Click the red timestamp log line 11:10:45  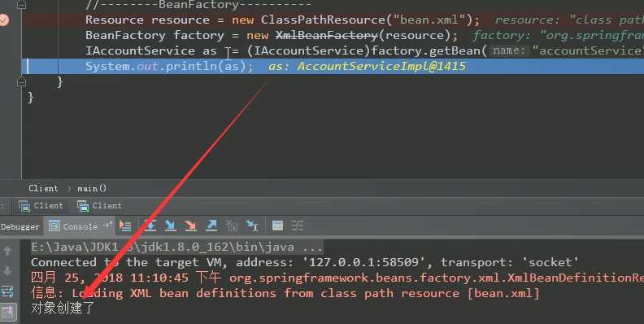tap(337, 278)
